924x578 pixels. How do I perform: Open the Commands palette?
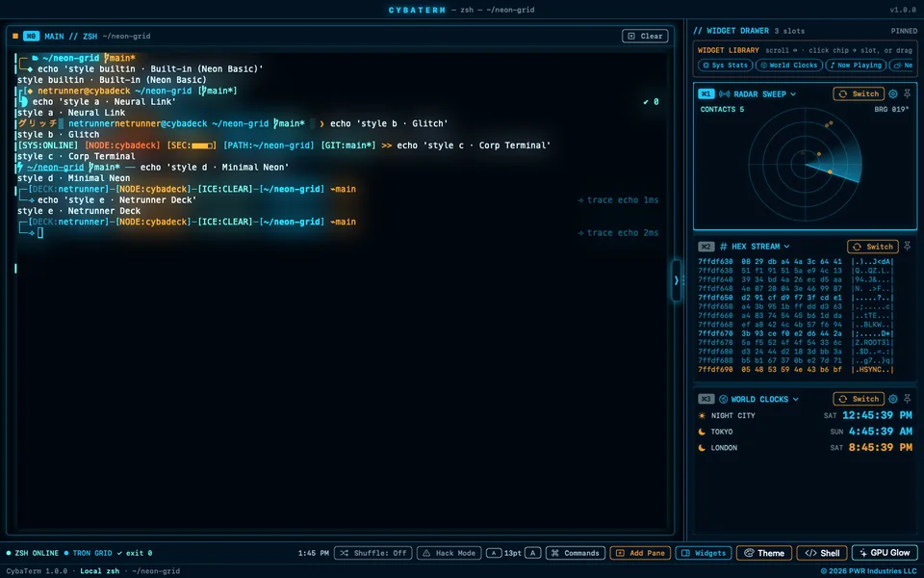(576, 553)
